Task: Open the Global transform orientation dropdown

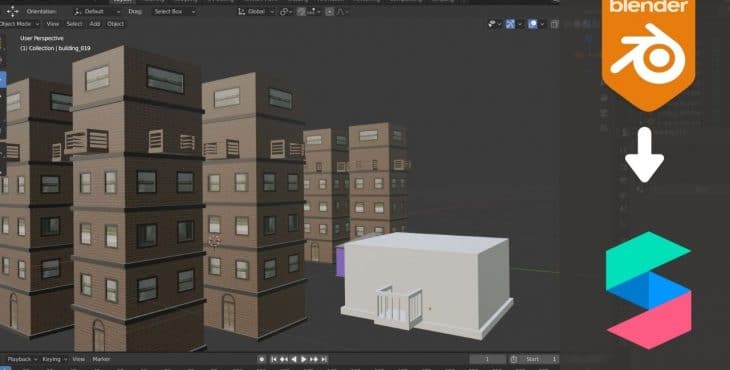Action: tap(256, 11)
